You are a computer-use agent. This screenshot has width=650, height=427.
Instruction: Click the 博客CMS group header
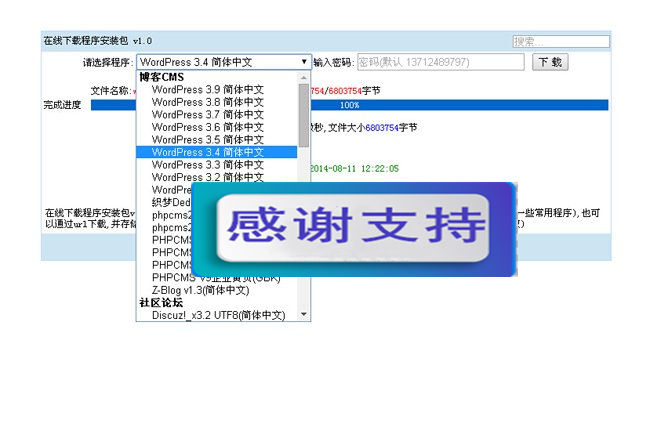tap(161, 77)
